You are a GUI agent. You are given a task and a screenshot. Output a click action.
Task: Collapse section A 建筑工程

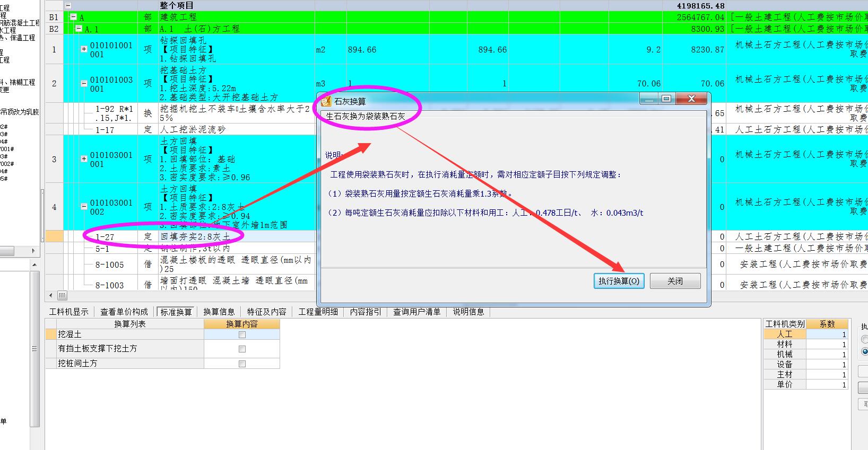coord(74,17)
